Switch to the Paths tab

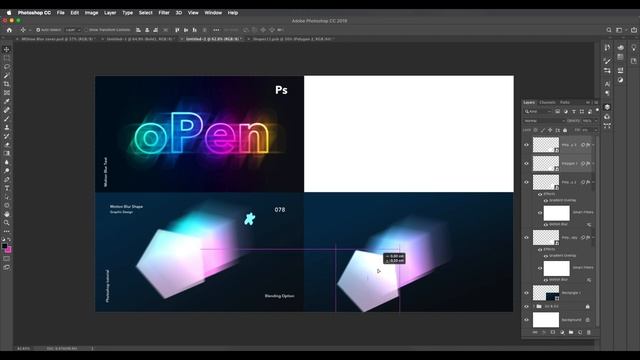565,102
